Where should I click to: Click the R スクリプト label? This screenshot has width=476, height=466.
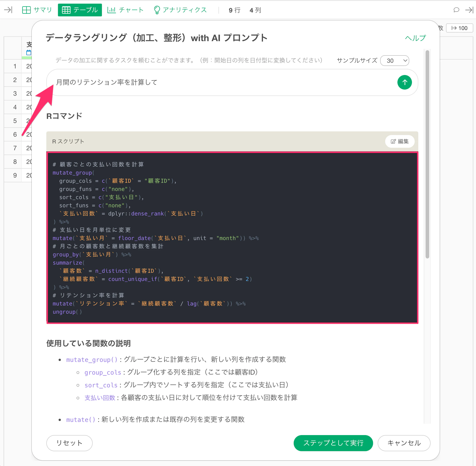(68, 141)
